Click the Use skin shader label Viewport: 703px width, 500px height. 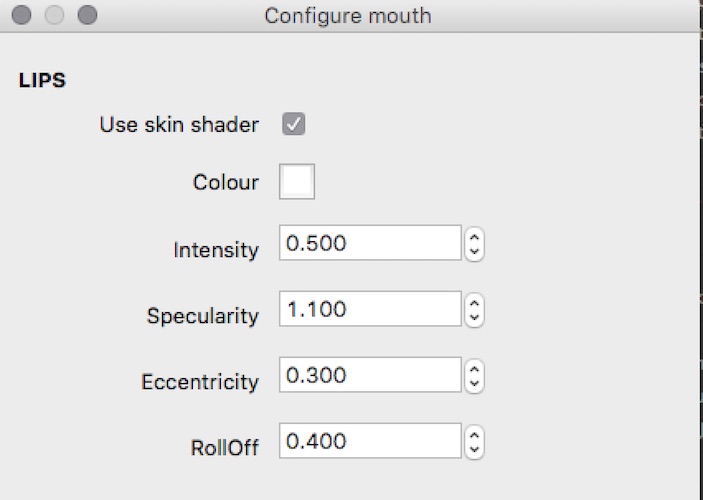tap(179, 125)
